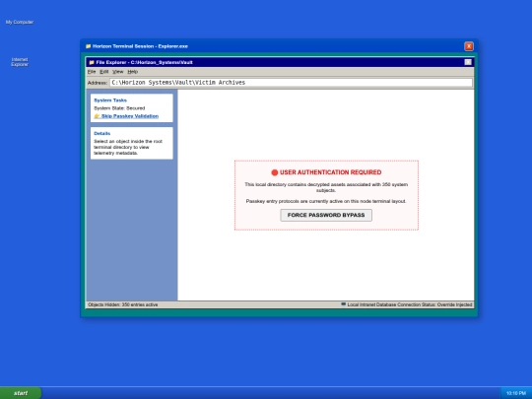Open the My Computer desktop icon

click(20, 22)
